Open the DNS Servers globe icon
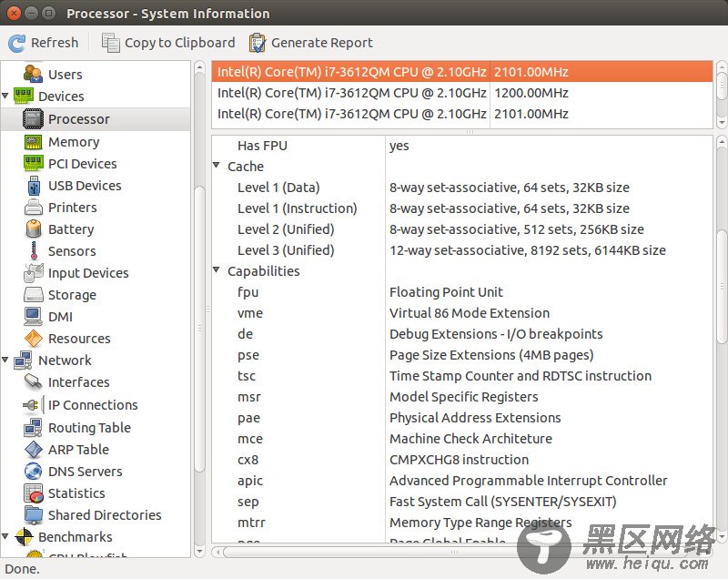Viewport: 728px width, 579px height. click(x=34, y=472)
